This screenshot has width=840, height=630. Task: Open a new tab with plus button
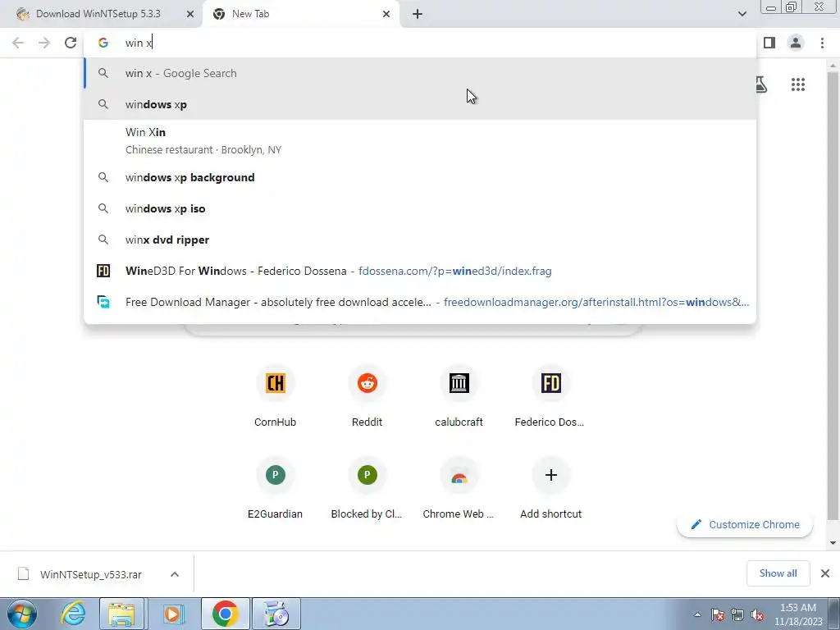point(418,14)
